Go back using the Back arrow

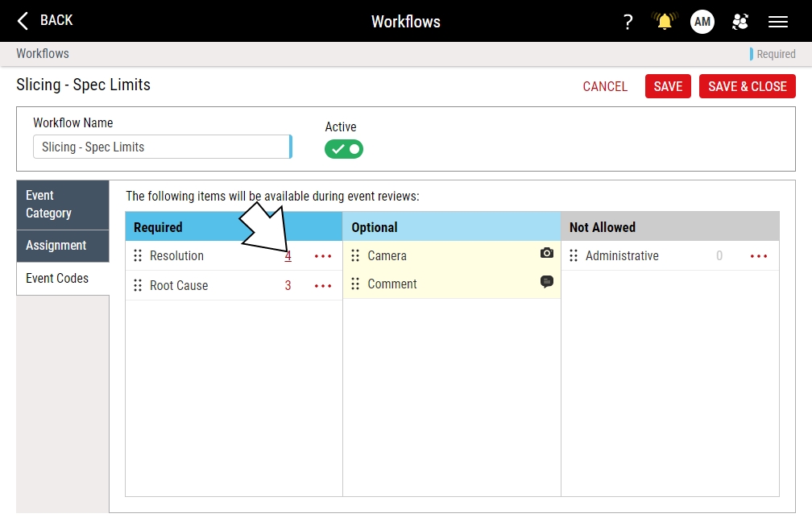[45, 20]
